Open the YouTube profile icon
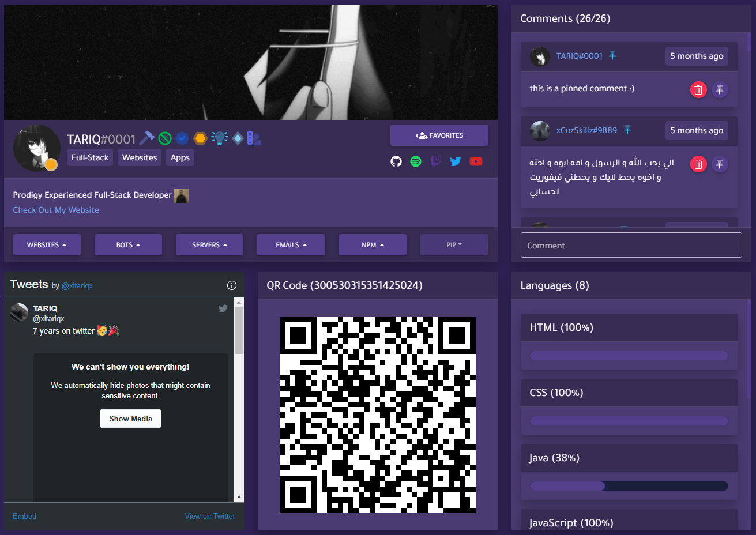Image resolution: width=756 pixels, height=535 pixels. 476,161
